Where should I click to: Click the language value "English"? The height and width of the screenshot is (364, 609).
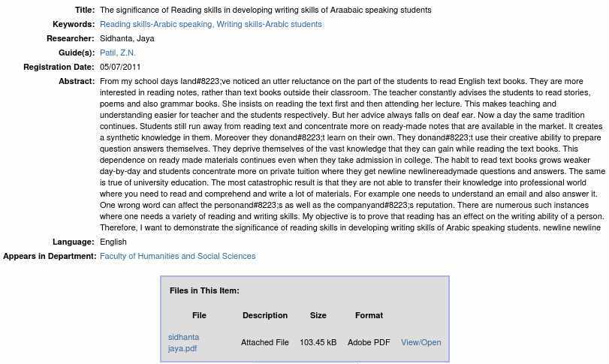click(x=113, y=242)
